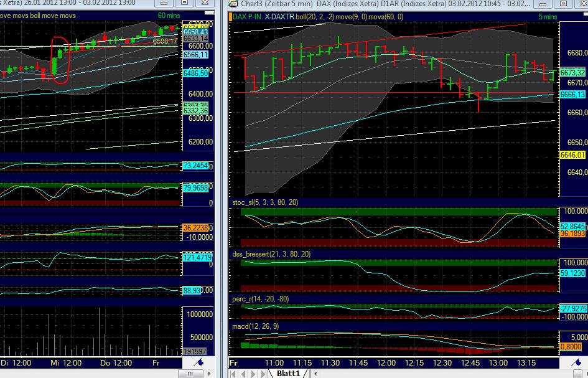The image size is (588, 378).
Task: Click the 121,4719 indicator value in left chart
Action: pyautogui.click(x=197, y=258)
